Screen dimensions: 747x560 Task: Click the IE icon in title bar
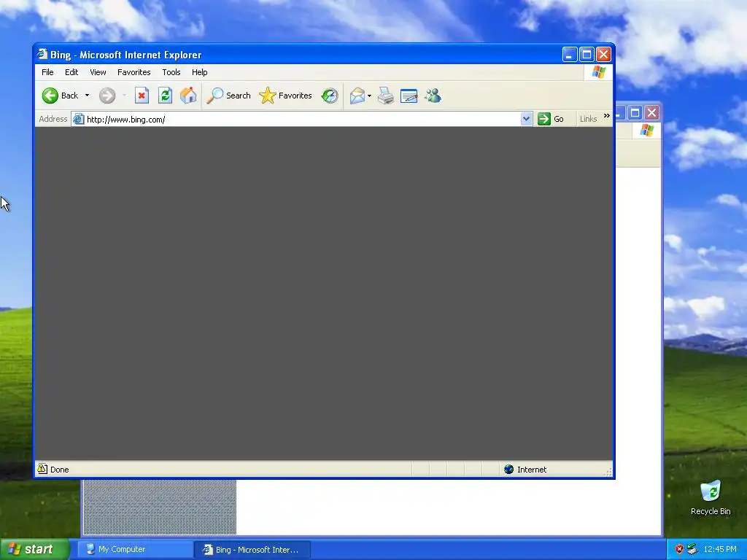tap(42, 54)
